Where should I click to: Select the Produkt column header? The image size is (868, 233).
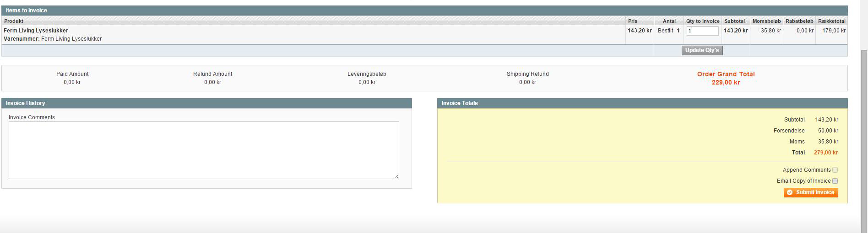14,21
